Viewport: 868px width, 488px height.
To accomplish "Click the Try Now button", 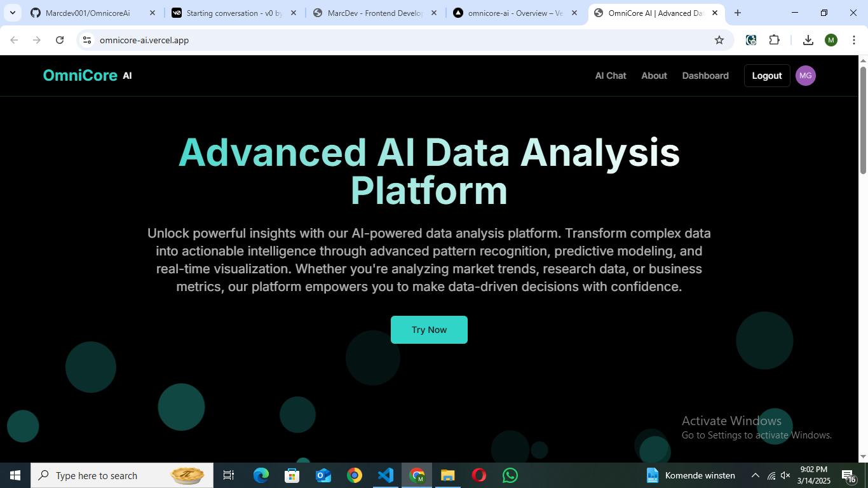I will pos(429,329).
